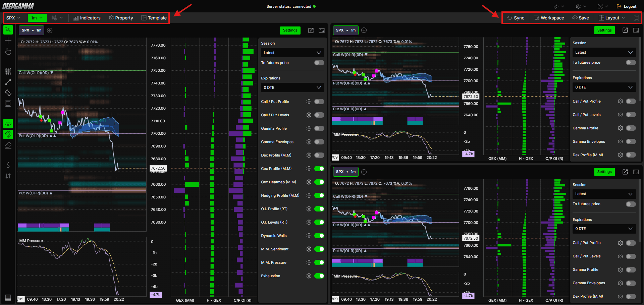Open the chart style dropdown in top toolbar
The image size is (644, 305).
point(57,18)
